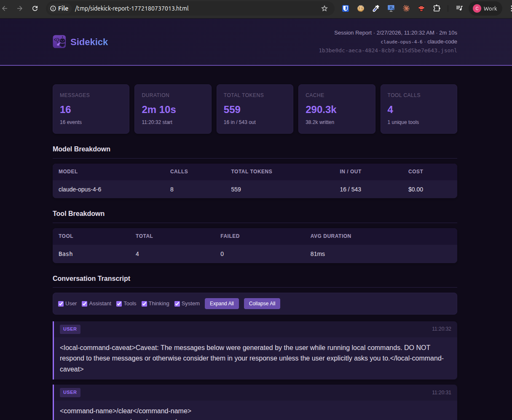512x420 pixels.
Task: Click the Cache card showing 290.3k
Action: [x=337, y=109]
